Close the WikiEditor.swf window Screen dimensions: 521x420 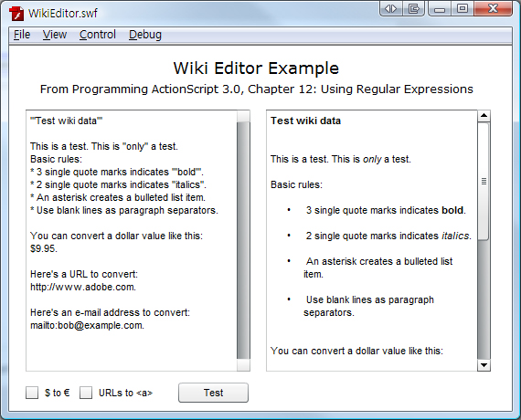pyautogui.click(x=493, y=8)
